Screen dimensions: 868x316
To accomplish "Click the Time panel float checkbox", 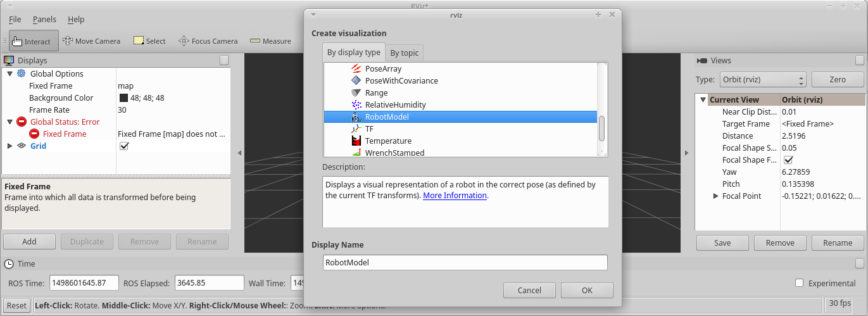I will tap(859, 263).
